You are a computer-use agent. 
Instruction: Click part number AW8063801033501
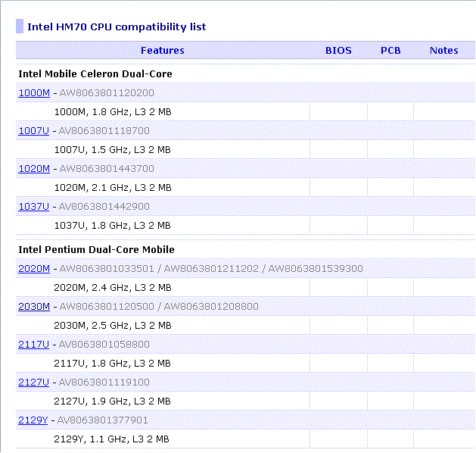(x=107, y=269)
